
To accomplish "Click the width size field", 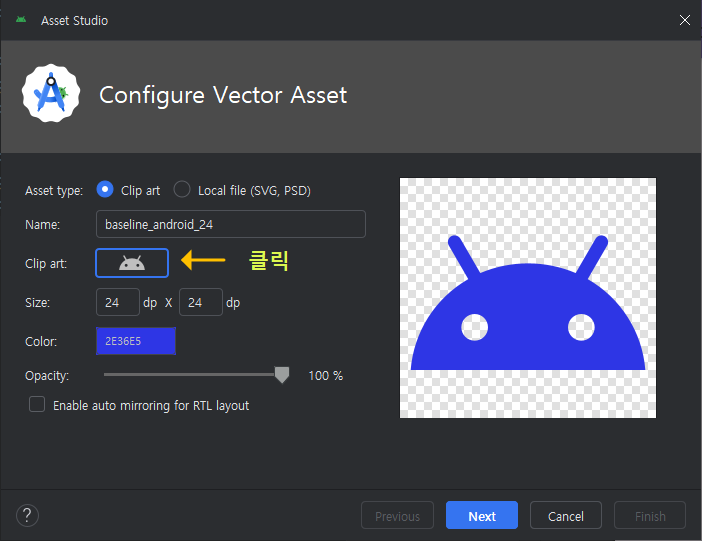I will coord(118,302).
